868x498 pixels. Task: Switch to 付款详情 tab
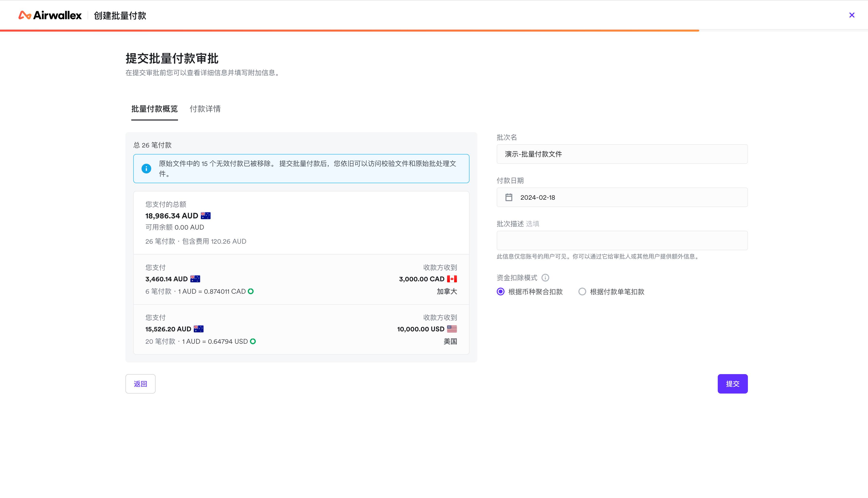(205, 109)
